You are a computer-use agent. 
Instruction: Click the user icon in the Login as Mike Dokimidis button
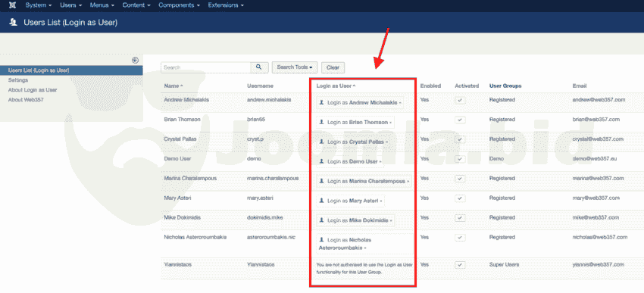coord(322,220)
